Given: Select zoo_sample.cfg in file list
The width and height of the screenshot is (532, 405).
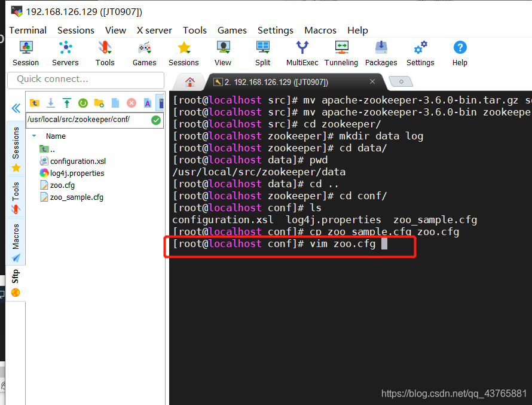Looking at the screenshot, I should (x=72, y=197).
